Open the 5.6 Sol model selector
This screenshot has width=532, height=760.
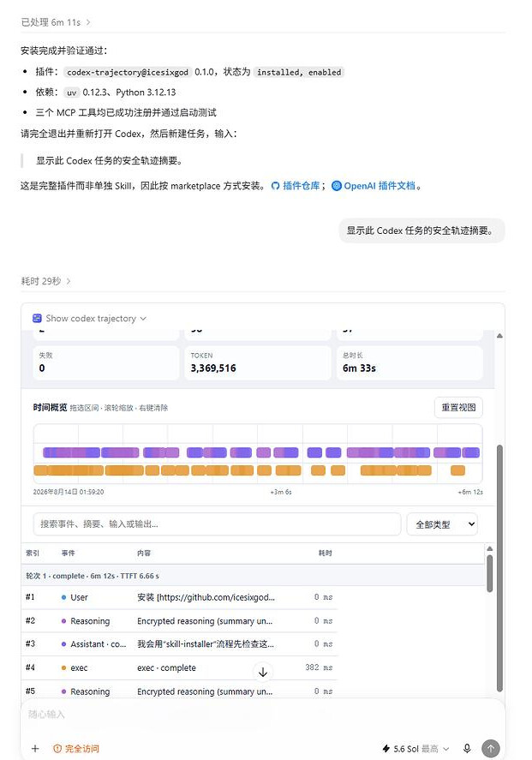(415, 748)
